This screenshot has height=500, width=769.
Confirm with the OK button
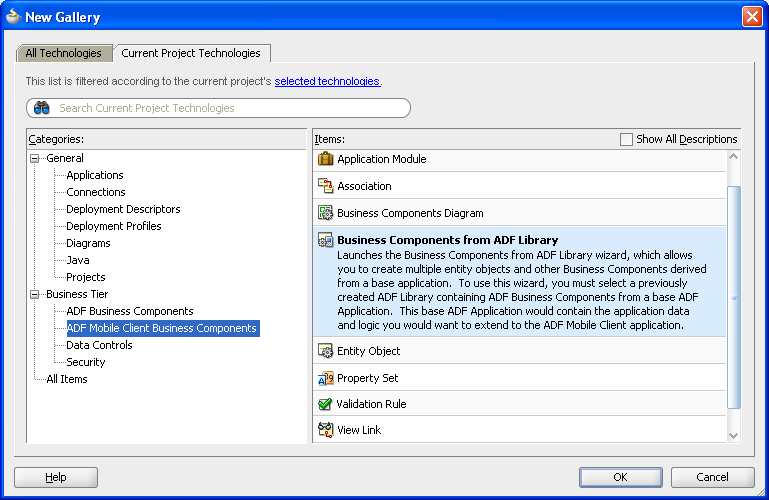620,477
